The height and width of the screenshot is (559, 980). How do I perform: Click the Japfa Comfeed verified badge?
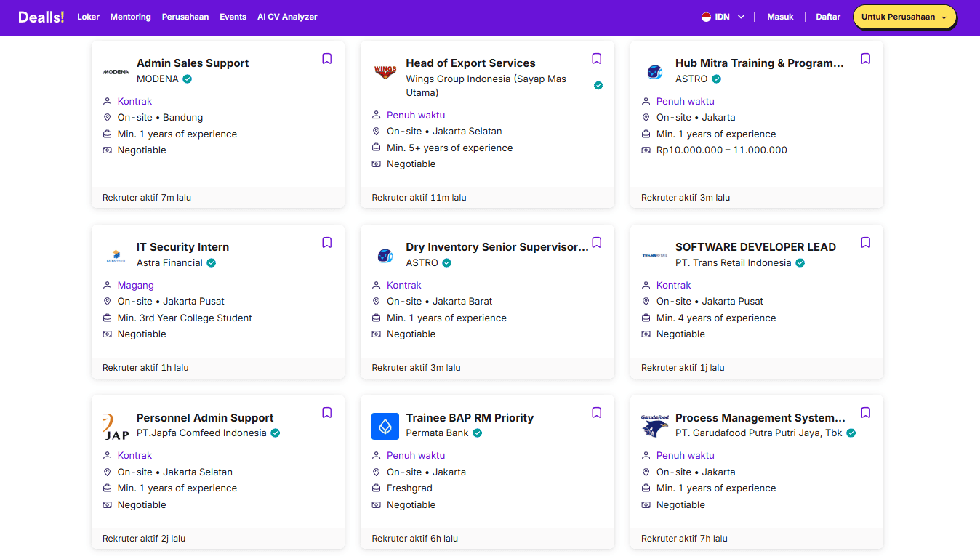tap(276, 433)
